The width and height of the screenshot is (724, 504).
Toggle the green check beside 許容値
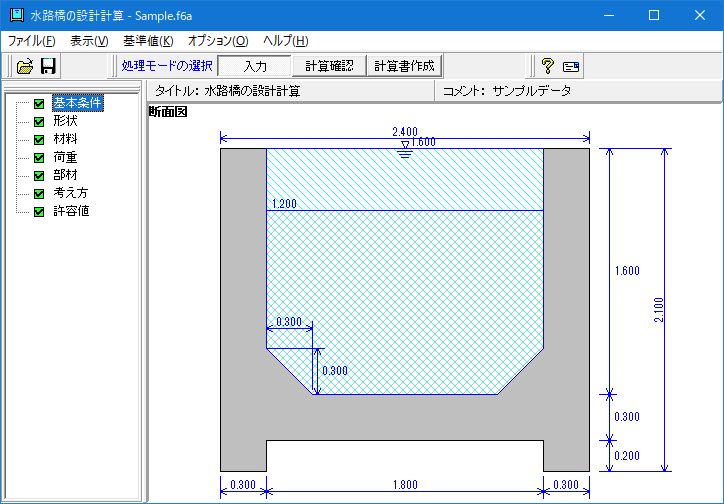click(39, 212)
